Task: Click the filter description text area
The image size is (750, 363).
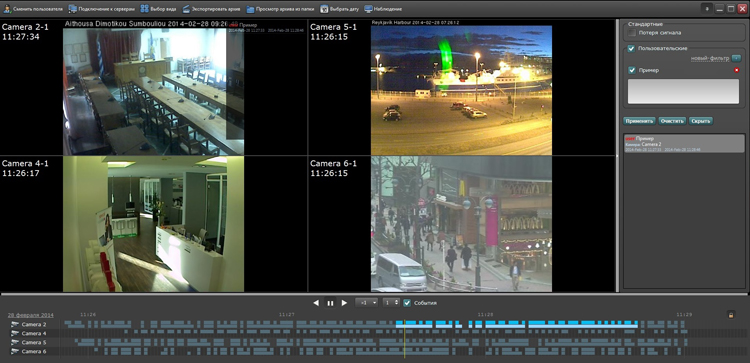Action: 683,91
